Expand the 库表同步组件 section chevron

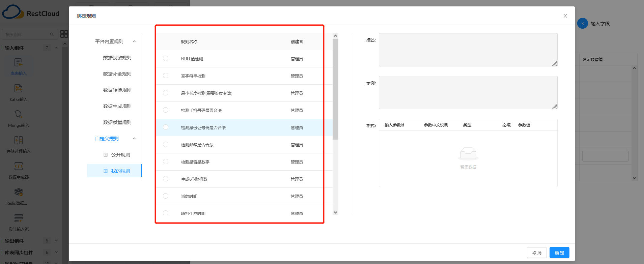(56, 252)
